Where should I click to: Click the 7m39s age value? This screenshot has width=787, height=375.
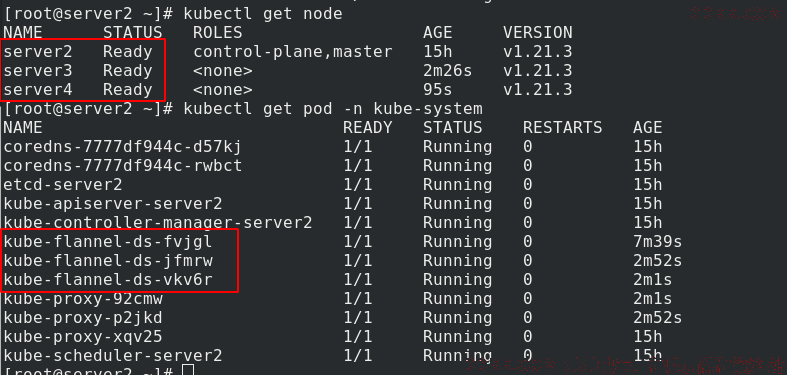[x=658, y=242]
